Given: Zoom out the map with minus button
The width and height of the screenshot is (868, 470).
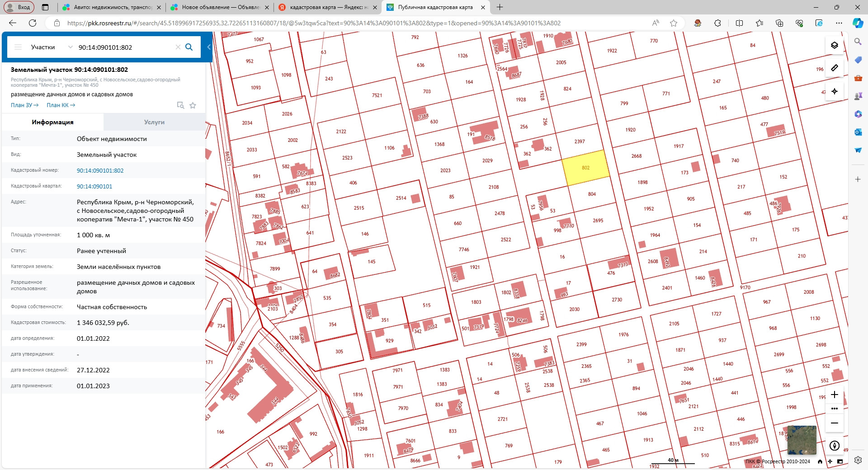Looking at the screenshot, I should point(834,423).
